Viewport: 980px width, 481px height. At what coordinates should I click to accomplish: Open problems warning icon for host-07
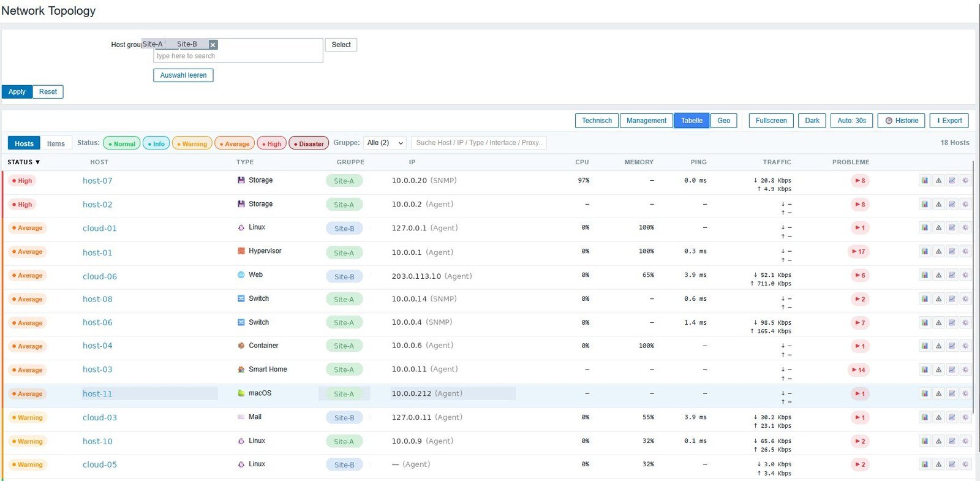tap(938, 180)
